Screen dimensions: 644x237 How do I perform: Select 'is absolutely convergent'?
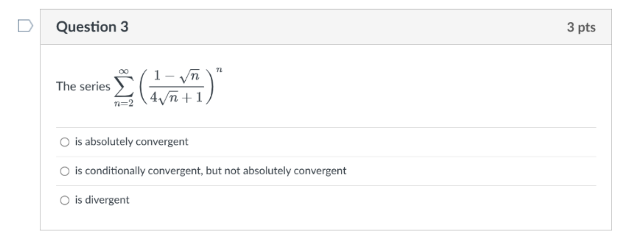point(132,142)
